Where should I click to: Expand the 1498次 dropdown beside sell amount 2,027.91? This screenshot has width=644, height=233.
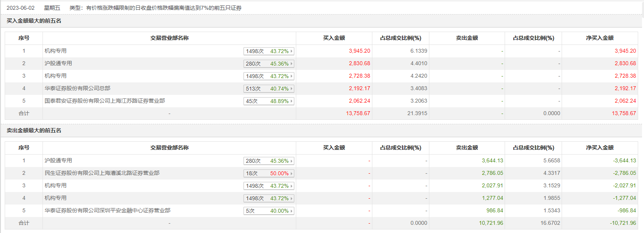[x=269, y=186]
